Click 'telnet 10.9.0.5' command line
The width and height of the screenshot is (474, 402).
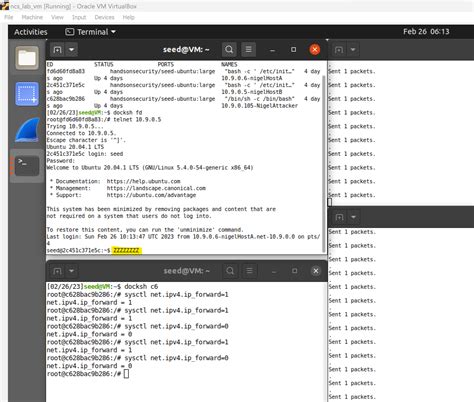104,119
